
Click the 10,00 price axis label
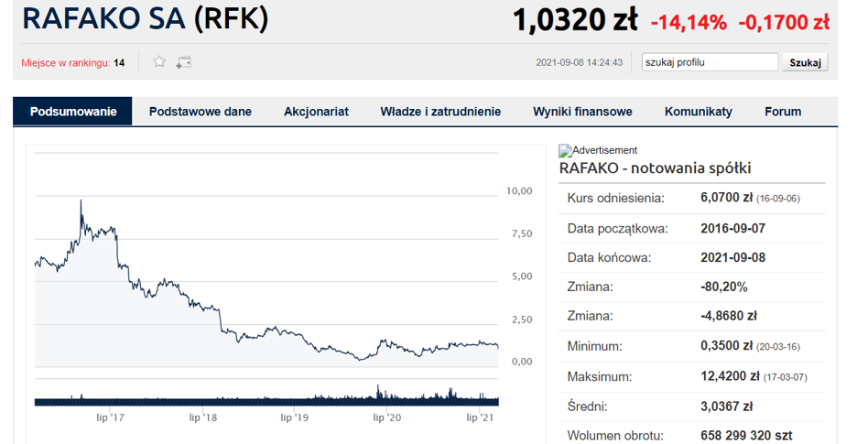tap(519, 191)
